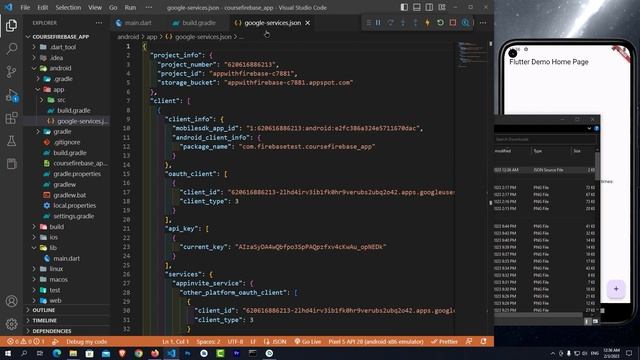Image resolution: width=640 pixels, height=360 pixels.
Task: Open the Go menu
Action: (x=113, y=7)
